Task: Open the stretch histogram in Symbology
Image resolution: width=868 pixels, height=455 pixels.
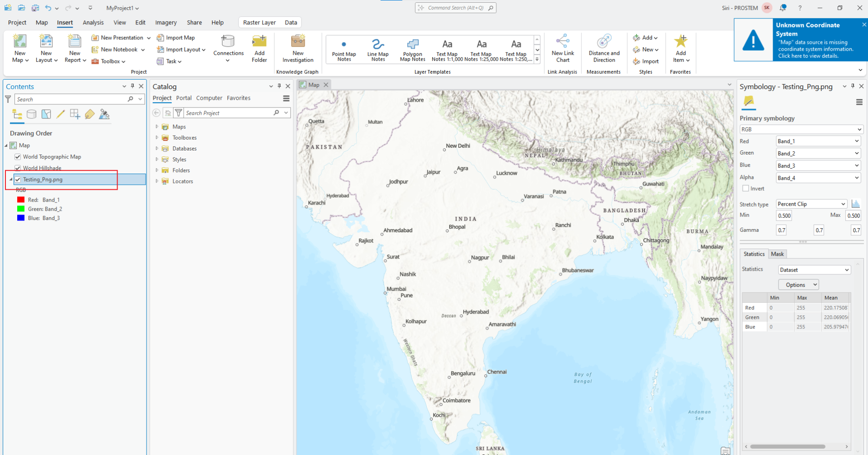Action: 855,204
